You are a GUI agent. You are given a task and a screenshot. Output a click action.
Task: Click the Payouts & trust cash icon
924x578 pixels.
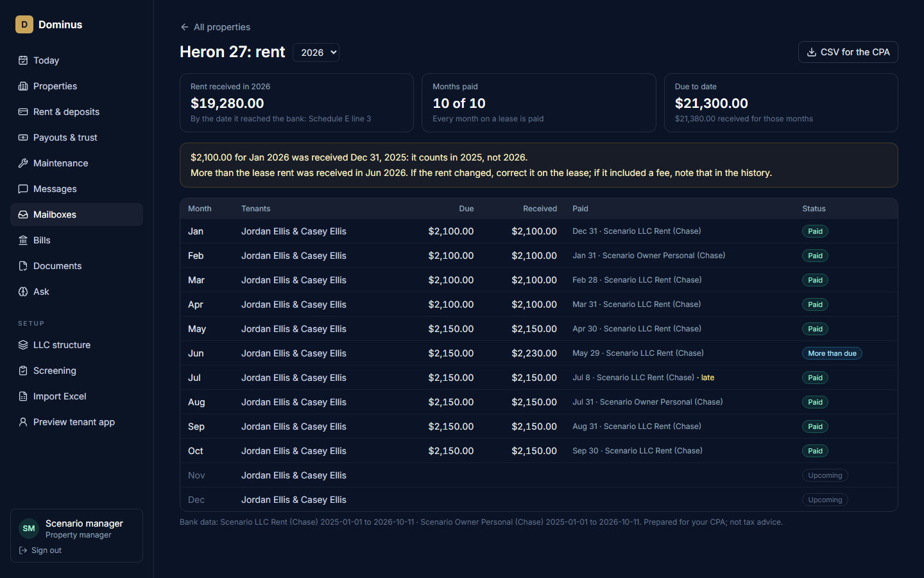[x=23, y=137]
